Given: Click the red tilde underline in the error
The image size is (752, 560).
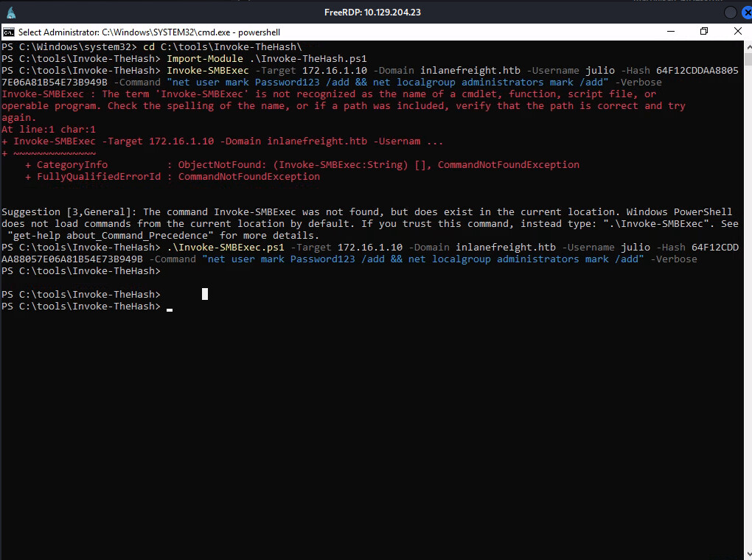Looking at the screenshot, I should coord(55,153).
